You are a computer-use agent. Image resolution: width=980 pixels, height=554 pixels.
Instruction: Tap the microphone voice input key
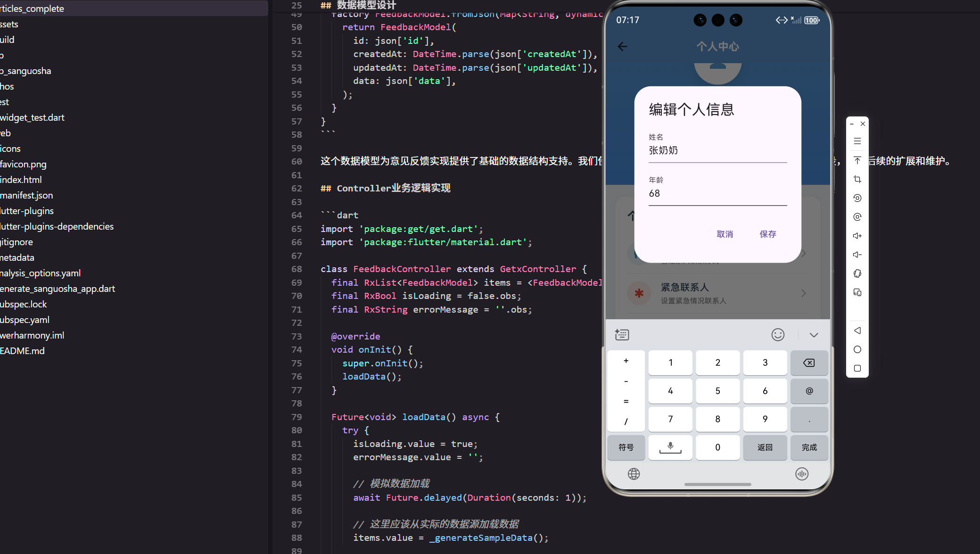click(x=670, y=447)
